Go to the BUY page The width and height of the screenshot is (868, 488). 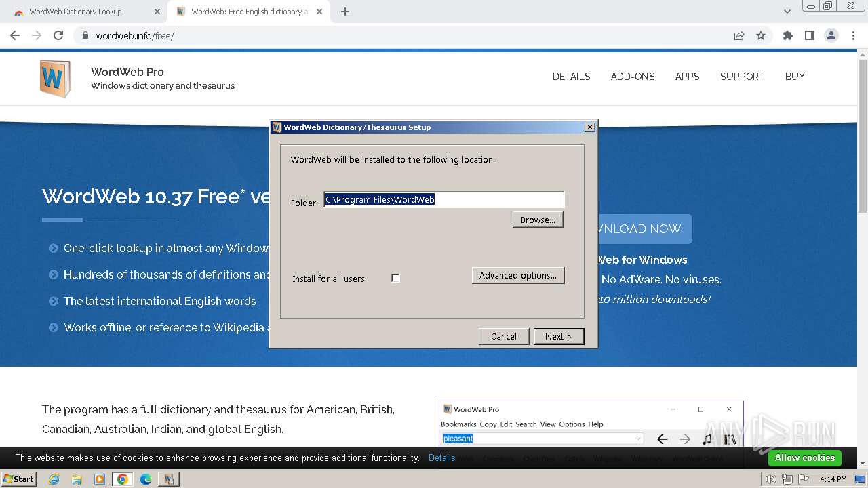[x=795, y=77]
